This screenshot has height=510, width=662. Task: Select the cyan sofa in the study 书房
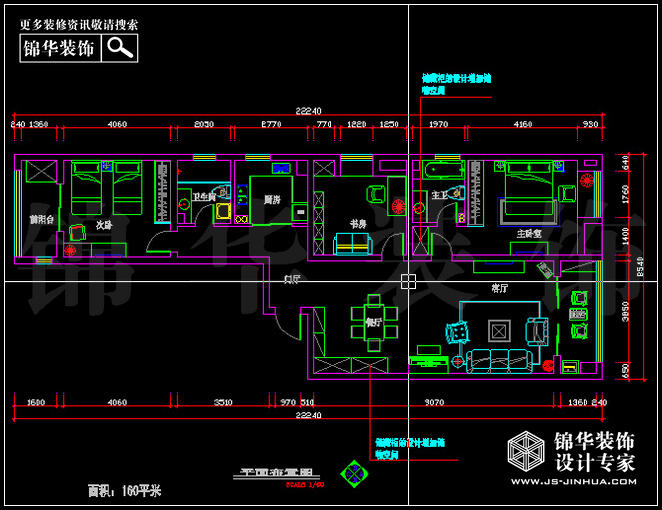pos(350,242)
